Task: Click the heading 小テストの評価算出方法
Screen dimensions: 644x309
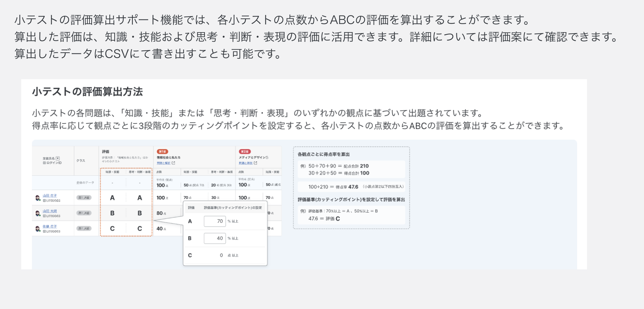Action: 87,92
